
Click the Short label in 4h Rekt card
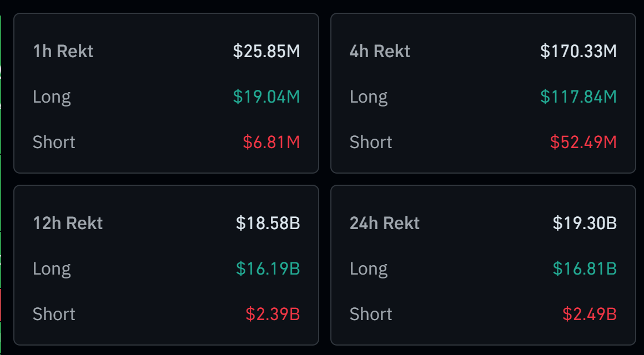[x=371, y=143]
